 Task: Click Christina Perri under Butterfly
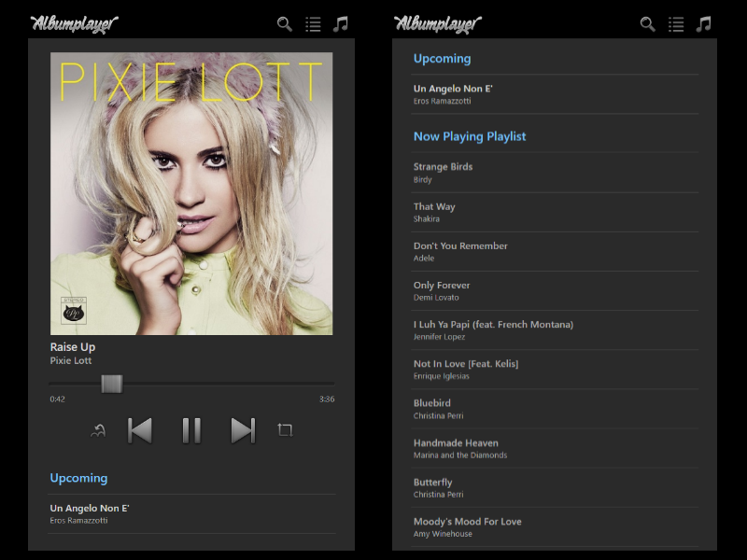(x=438, y=495)
